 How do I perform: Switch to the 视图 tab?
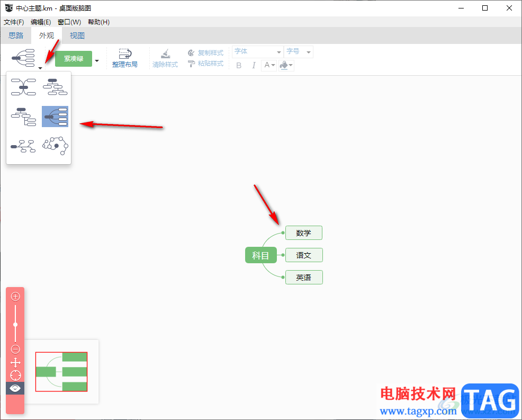[x=77, y=35]
